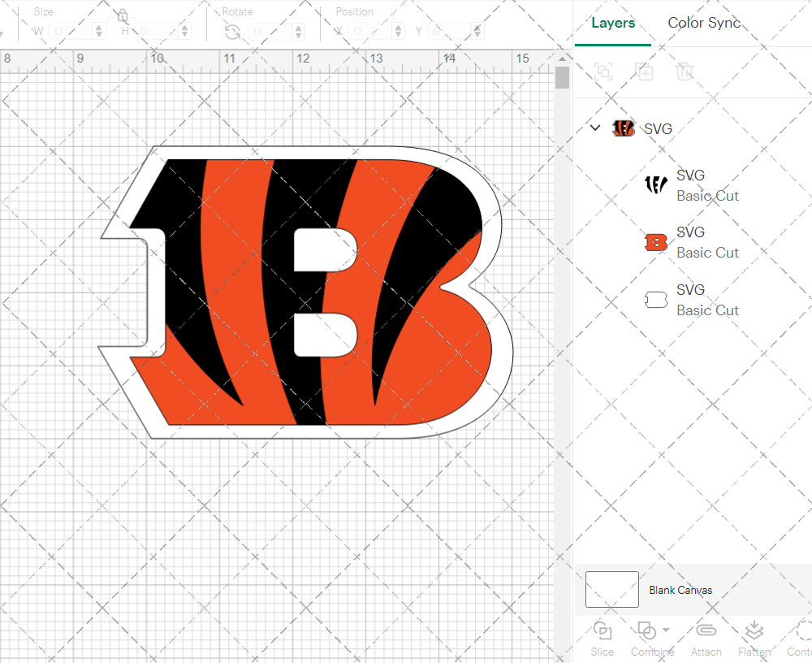Open the Combine dropdown arrow
This screenshot has width=812, height=663.
click(x=666, y=630)
